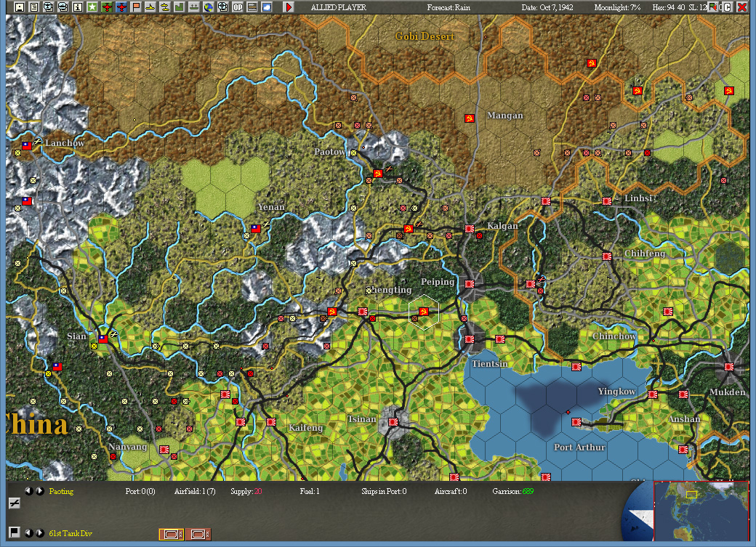The width and height of the screenshot is (756, 547).
Task: Click the flag icon left of 61st Tank Div
Action: point(15,532)
